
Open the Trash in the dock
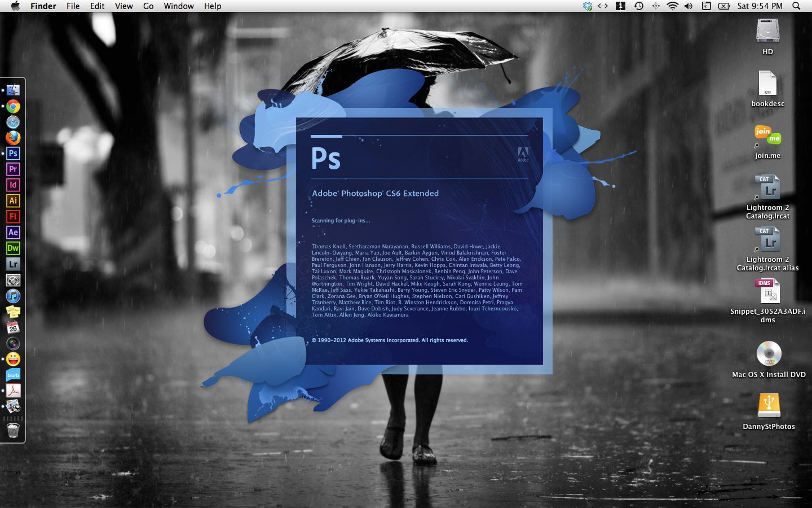[x=13, y=431]
